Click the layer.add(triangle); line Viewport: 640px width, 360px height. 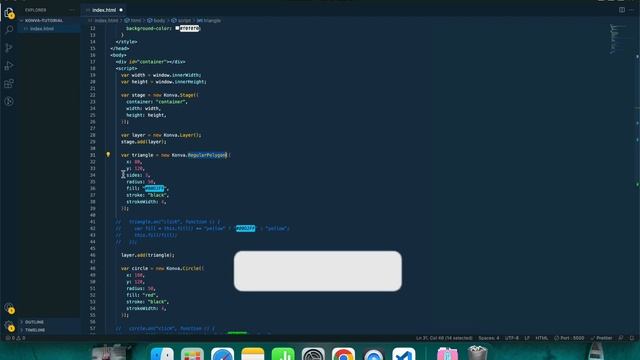pos(148,255)
